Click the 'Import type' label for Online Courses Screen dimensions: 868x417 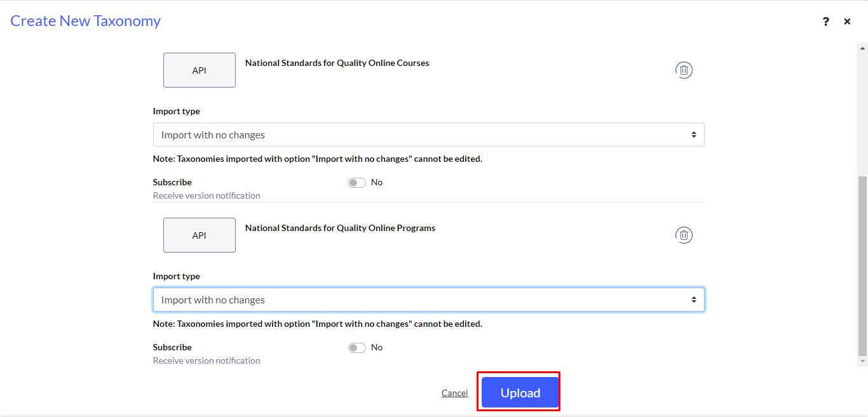tap(177, 111)
